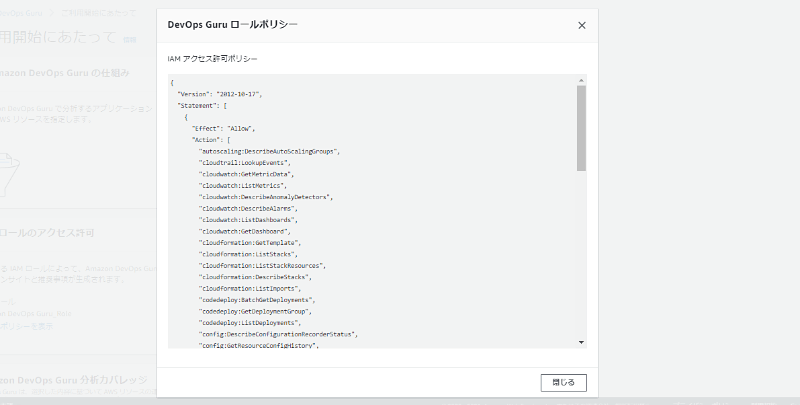This screenshot has height=405, width=800.
Task: Click the policy scrollbar up arrow
Action: point(581,81)
